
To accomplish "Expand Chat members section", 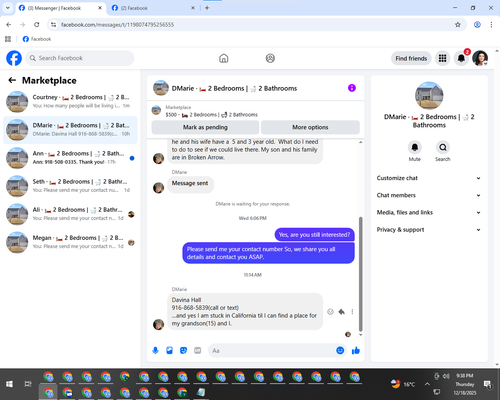I will pyautogui.click(x=429, y=195).
